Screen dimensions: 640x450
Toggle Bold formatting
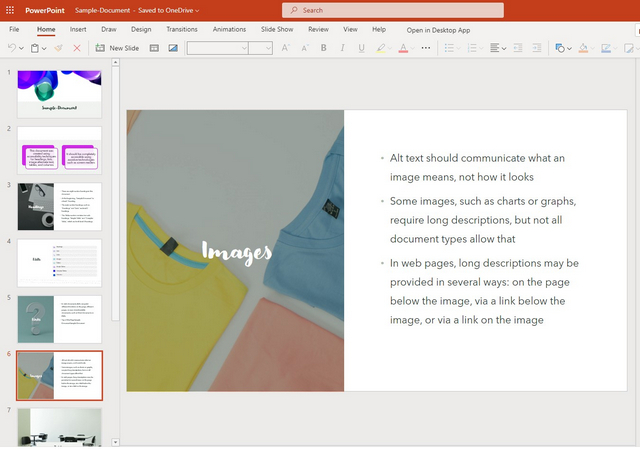pos(324,48)
